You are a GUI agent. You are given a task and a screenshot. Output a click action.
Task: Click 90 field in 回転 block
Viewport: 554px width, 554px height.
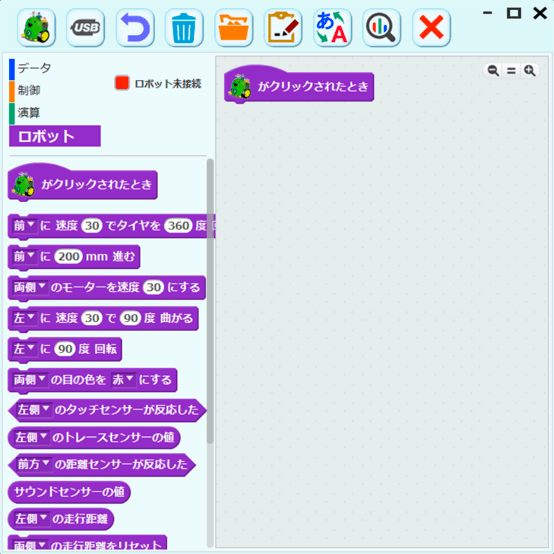pos(65,349)
